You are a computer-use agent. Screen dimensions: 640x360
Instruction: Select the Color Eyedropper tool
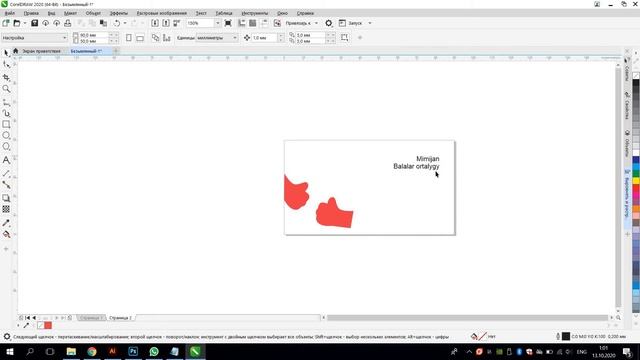pyautogui.click(x=6, y=223)
